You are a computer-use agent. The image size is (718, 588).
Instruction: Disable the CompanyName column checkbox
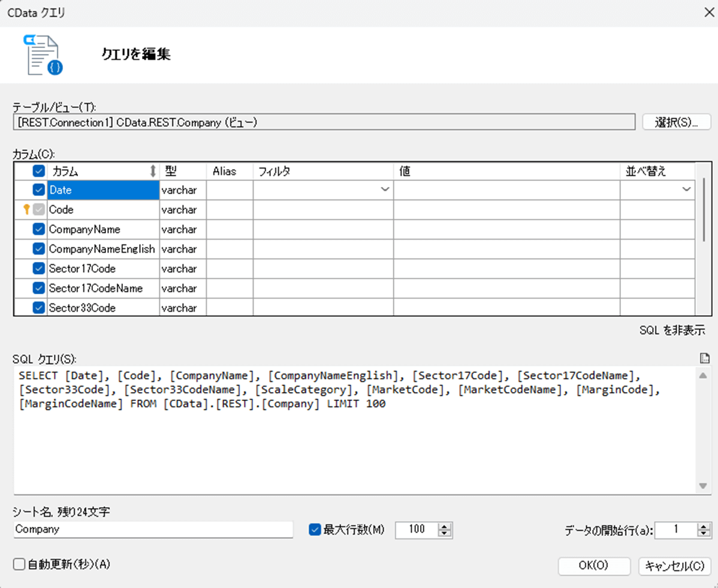[38, 229]
